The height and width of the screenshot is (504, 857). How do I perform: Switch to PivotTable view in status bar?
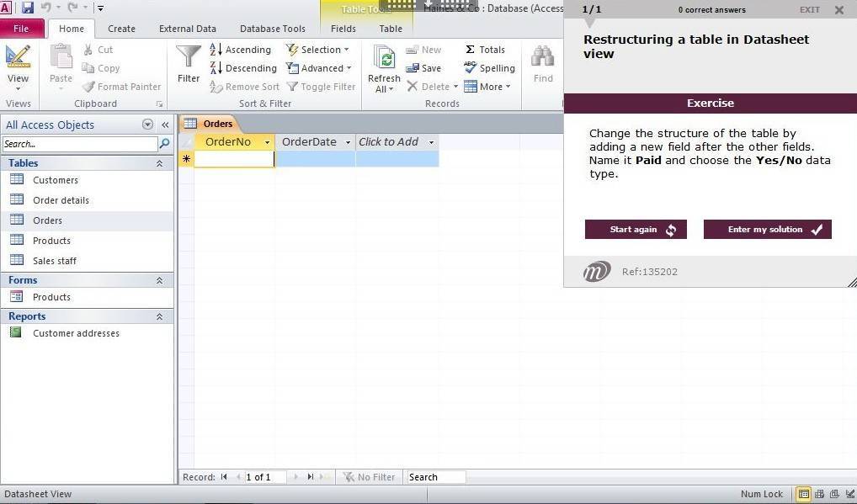pyautogui.click(x=819, y=495)
